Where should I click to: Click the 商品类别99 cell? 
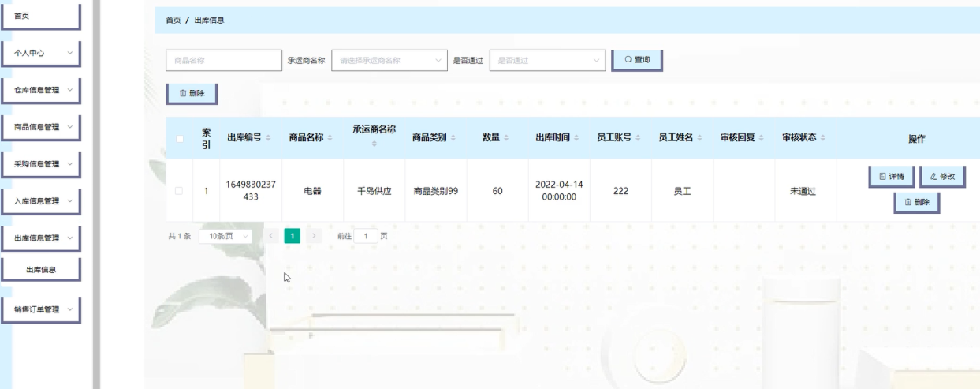[x=435, y=190]
